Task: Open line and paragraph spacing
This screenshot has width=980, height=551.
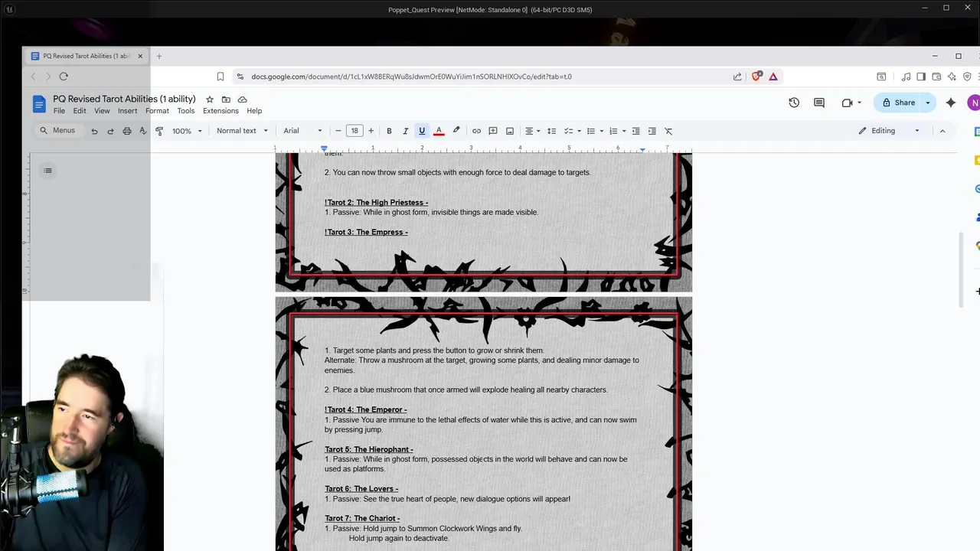Action: tap(551, 131)
